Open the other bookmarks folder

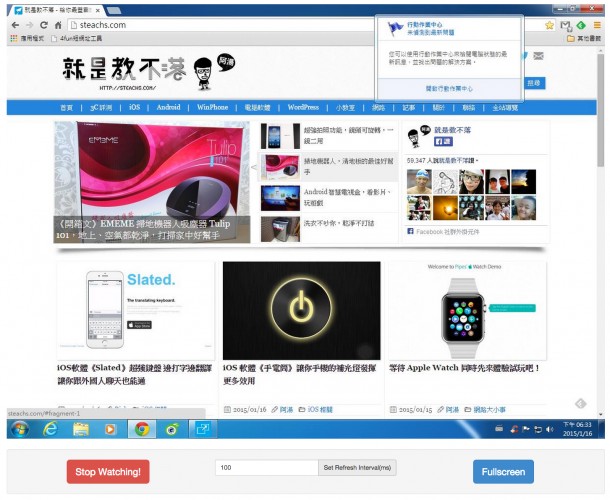pyautogui.click(x=584, y=38)
